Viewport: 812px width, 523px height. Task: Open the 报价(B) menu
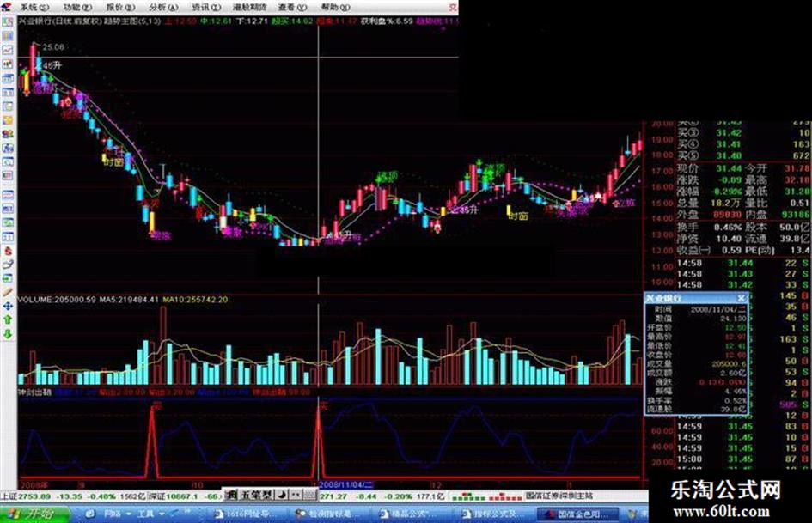(x=120, y=7)
